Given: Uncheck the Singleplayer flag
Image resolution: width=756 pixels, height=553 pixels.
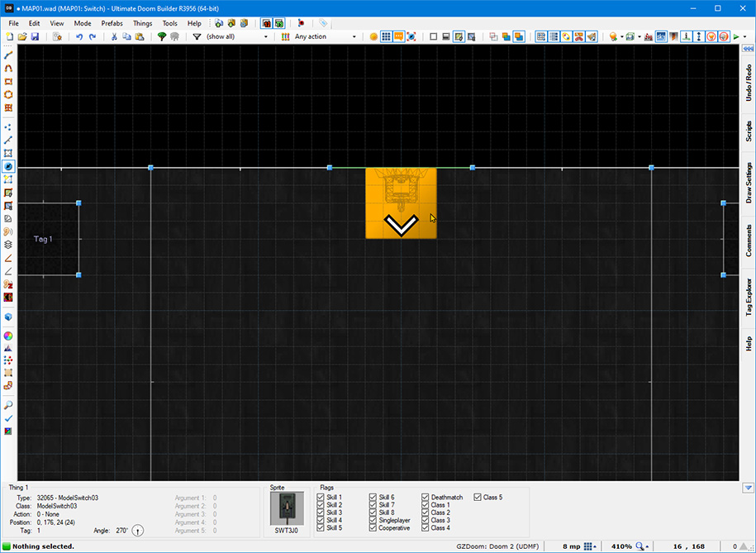Looking at the screenshot, I should click(373, 521).
